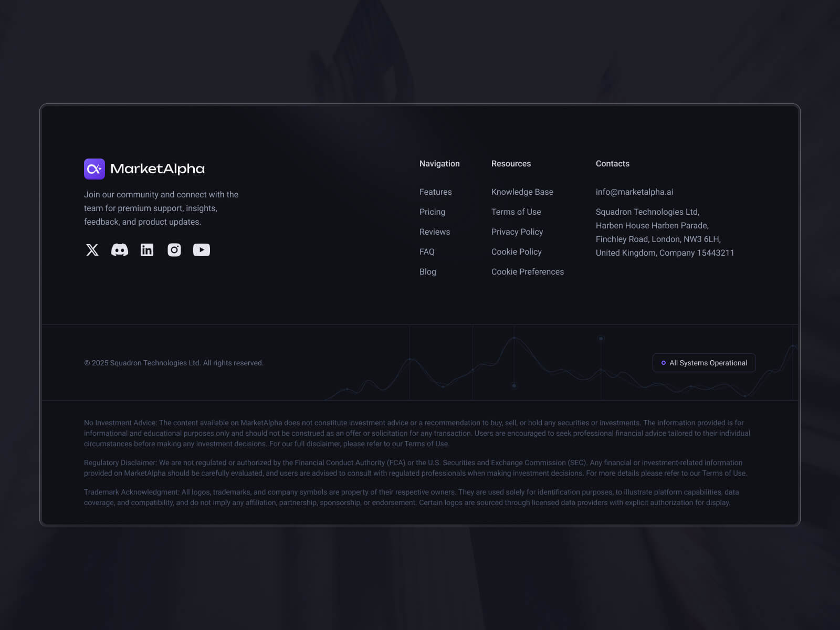Click the info@marketalpha.ai email link
The image size is (840, 630).
[634, 192]
